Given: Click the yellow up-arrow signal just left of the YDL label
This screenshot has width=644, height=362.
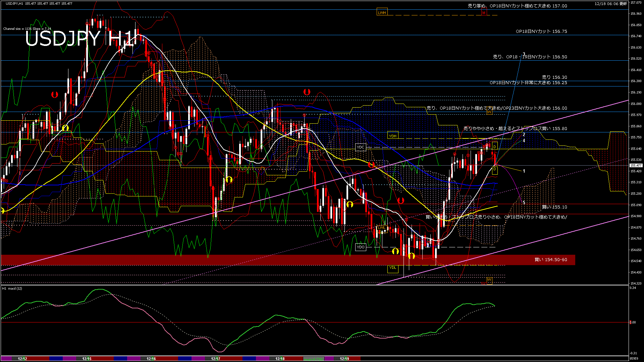Looking at the screenshot, I should point(395,251).
